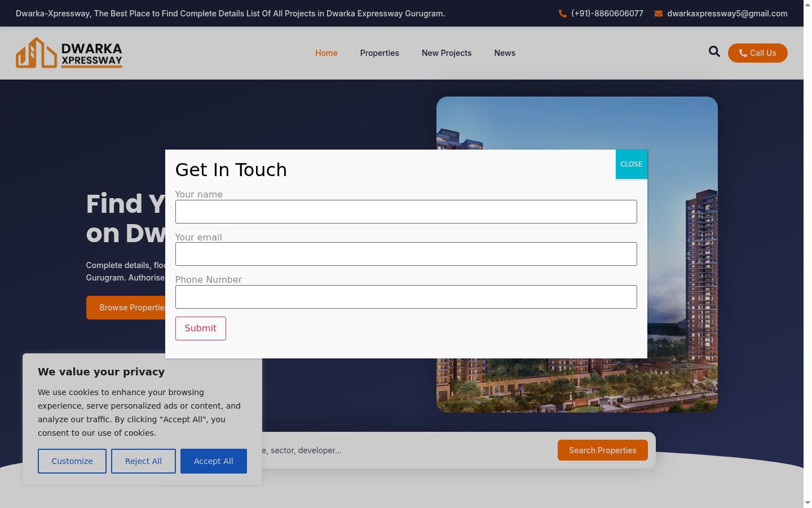Click the Dwarka Xpressway logo
This screenshot has height=508, width=812.
[69, 53]
